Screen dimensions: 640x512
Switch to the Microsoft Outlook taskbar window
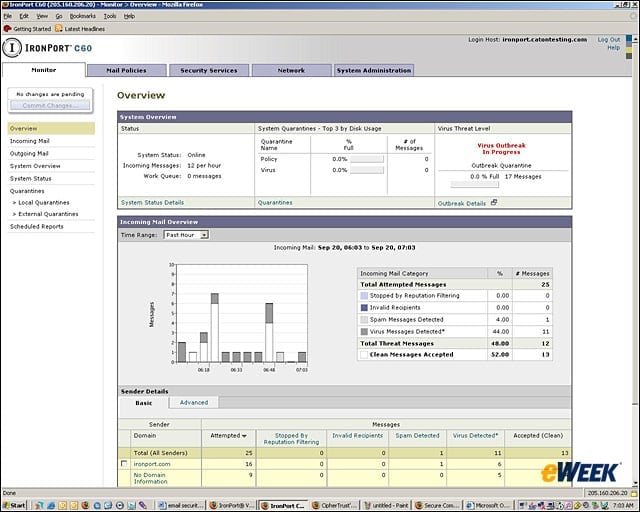pos(488,505)
